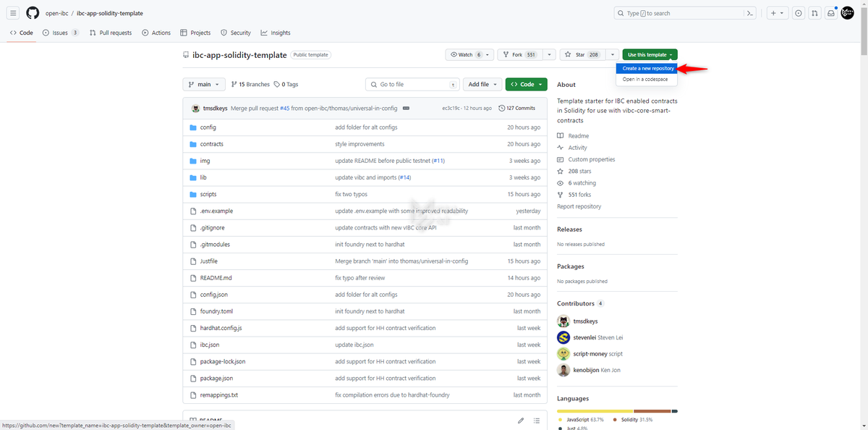Open pull request #45 link

[284, 108]
